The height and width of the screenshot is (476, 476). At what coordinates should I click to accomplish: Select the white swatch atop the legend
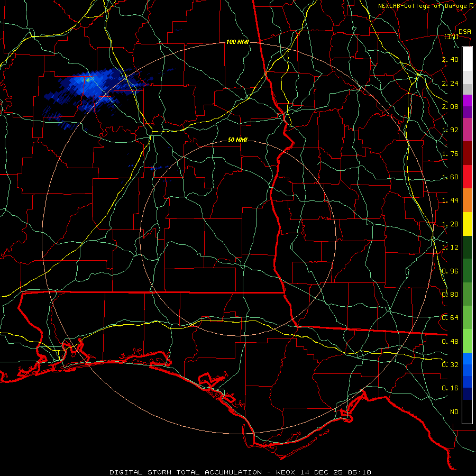click(467, 59)
